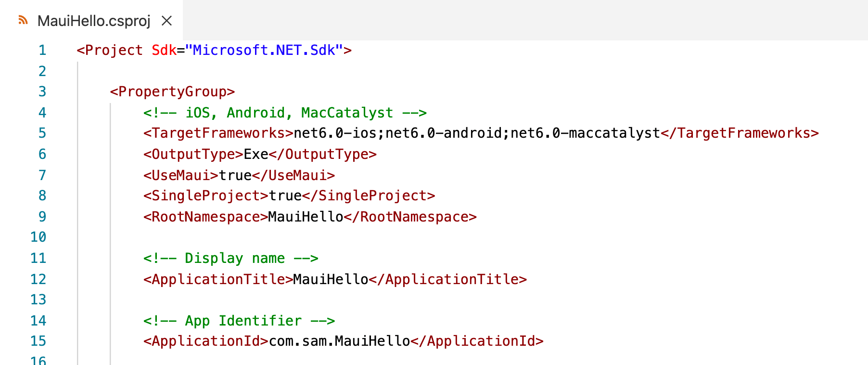Screen dimensions: 868x365
Task: Click net6.0-ios;net6.0-android;net6.0-maccatalyst value text
Action: [477, 133]
